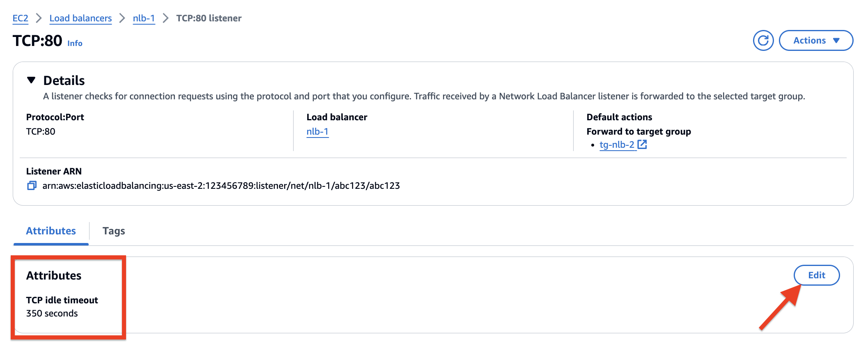868x353 pixels.
Task: Go to EC2 breadcrumb link
Action: pyautogui.click(x=20, y=18)
